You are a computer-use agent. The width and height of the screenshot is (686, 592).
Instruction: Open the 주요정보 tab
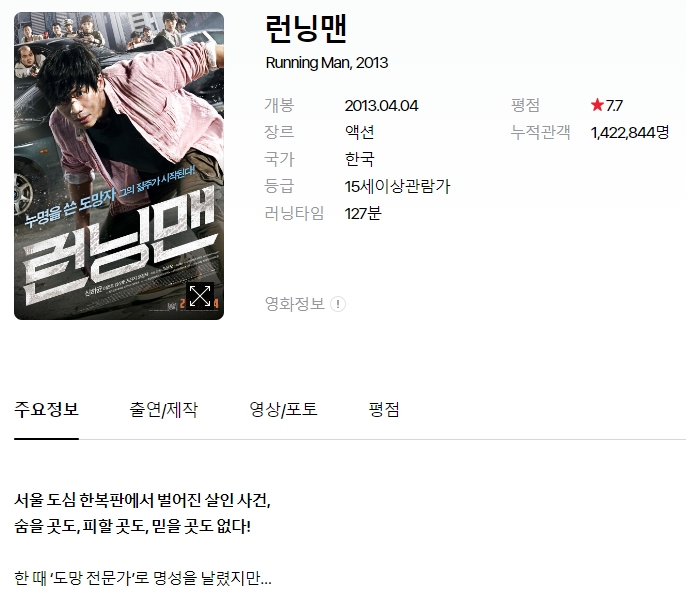pyautogui.click(x=46, y=410)
